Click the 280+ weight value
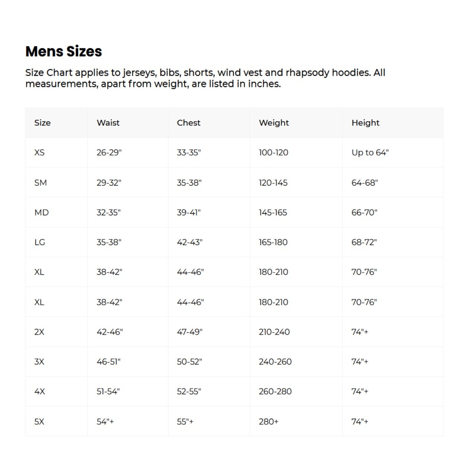This screenshot has height=476, width=476. tap(268, 421)
